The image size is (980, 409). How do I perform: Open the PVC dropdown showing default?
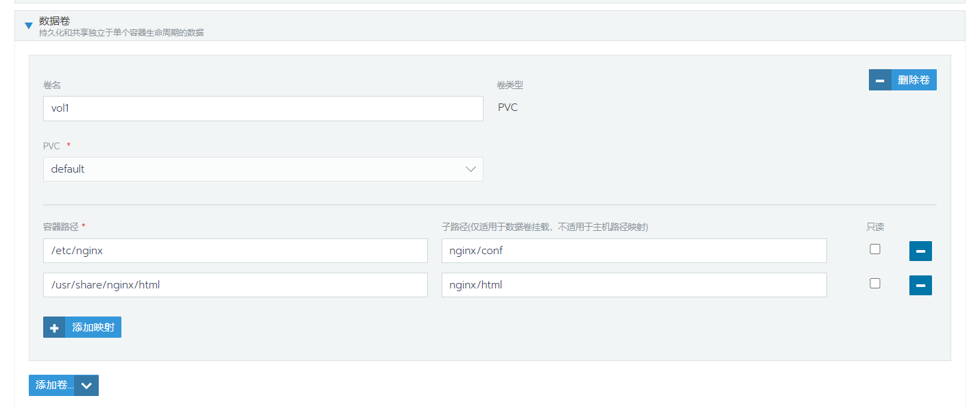pyautogui.click(x=263, y=169)
